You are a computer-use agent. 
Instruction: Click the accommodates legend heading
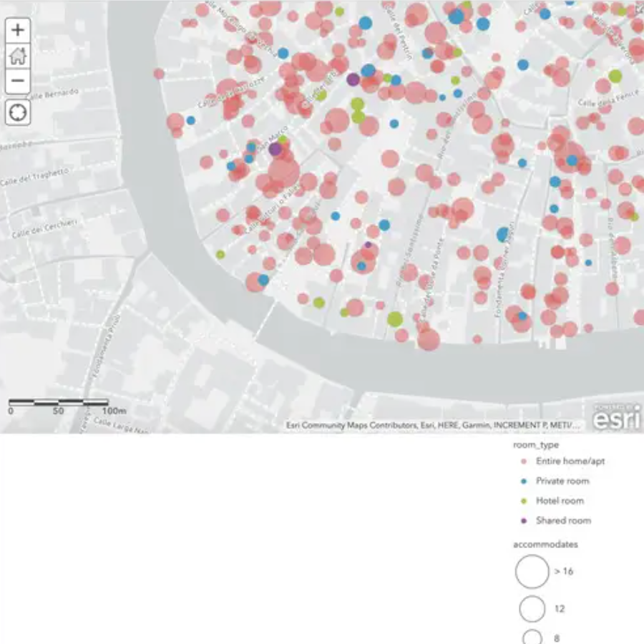(x=545, y=545)
